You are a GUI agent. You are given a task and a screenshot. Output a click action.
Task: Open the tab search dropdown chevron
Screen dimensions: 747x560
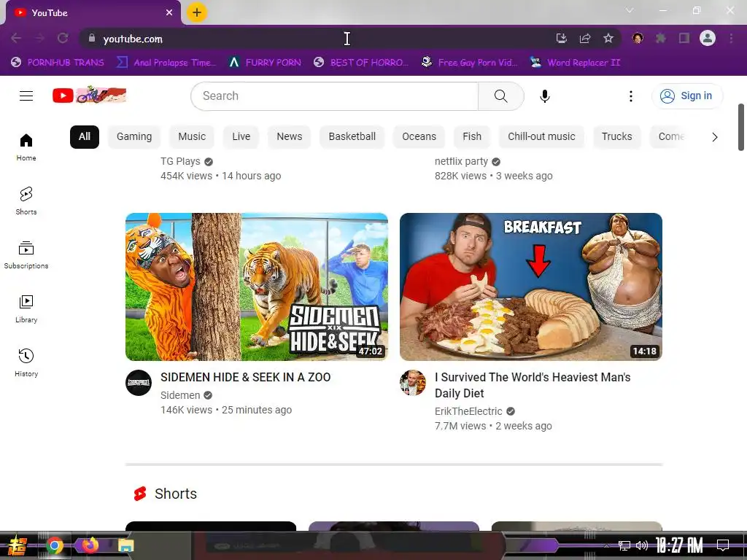(x=630, y=10)
